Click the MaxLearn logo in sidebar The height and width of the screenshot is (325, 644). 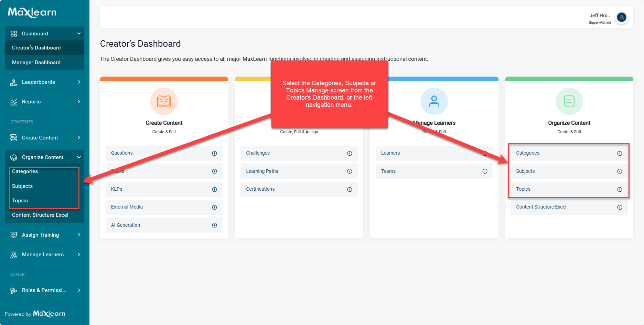click(x=32, y=12)
